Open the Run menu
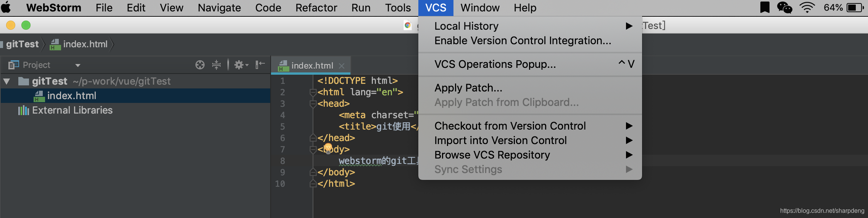868x218 pixels. [x=361, y=8]
